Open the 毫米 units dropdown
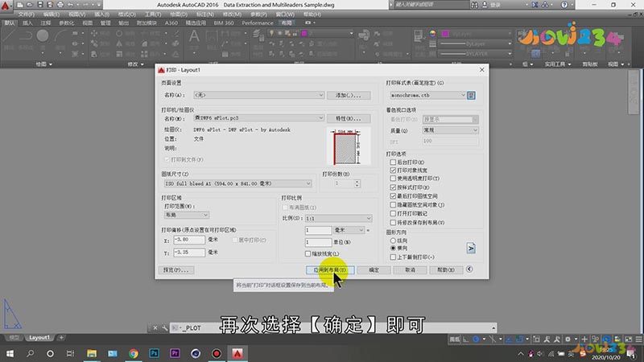Image resolution: width=644 pixels, height=362 pixels. pos(349,230)
